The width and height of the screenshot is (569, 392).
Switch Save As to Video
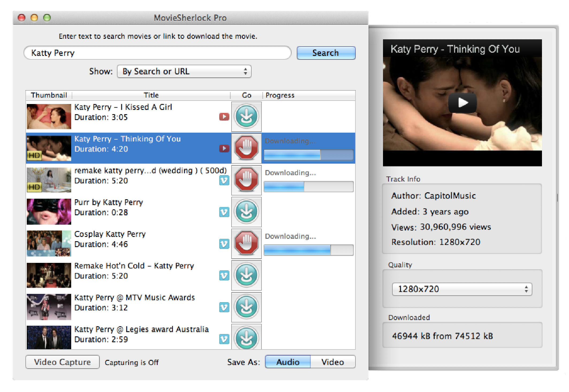tap(333, 362)
